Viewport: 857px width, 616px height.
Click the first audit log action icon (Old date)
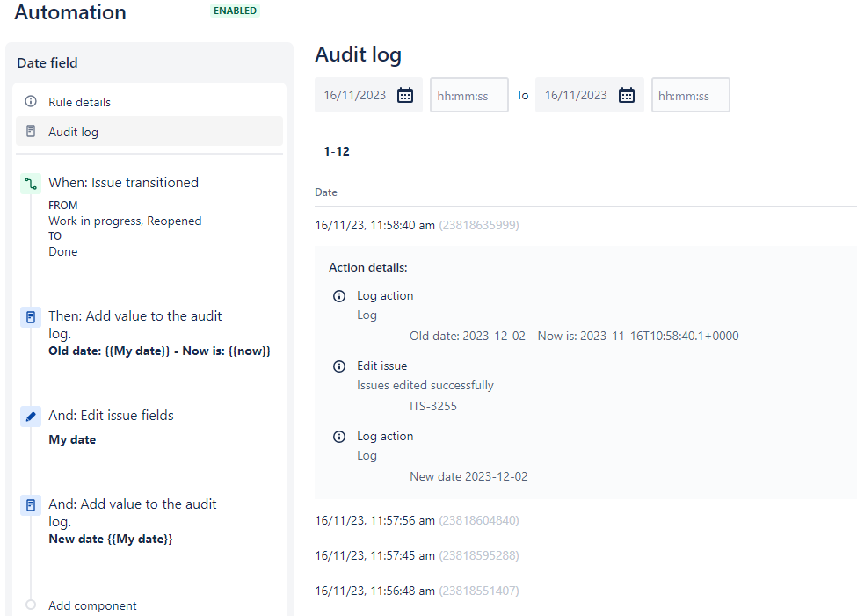(31, 317)
